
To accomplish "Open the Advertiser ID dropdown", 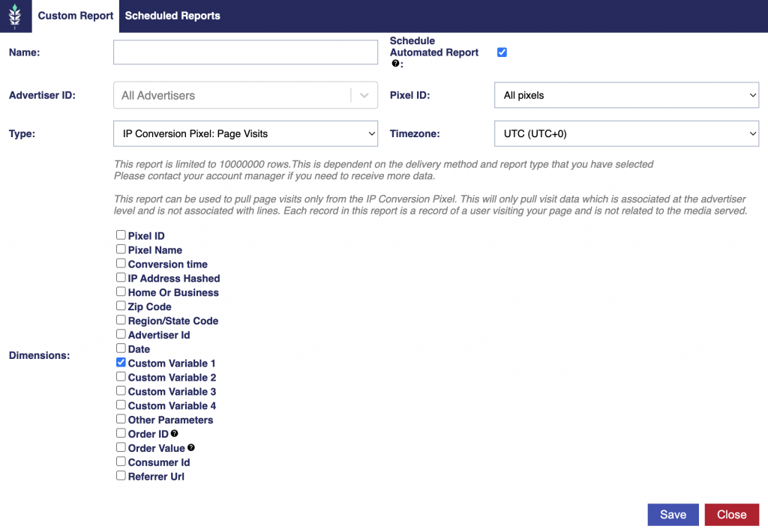I will click(x=245, y=95).
